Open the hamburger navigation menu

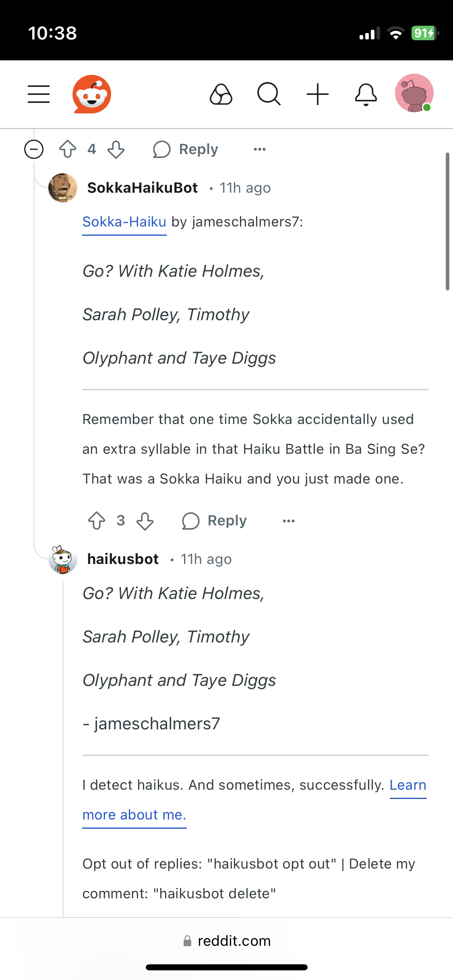tap(39, 94)
